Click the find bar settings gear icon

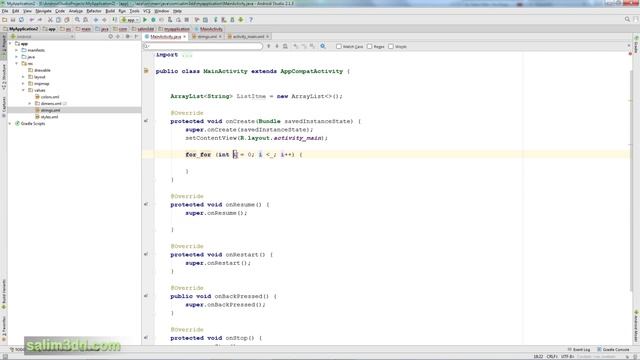coord(322,46)
